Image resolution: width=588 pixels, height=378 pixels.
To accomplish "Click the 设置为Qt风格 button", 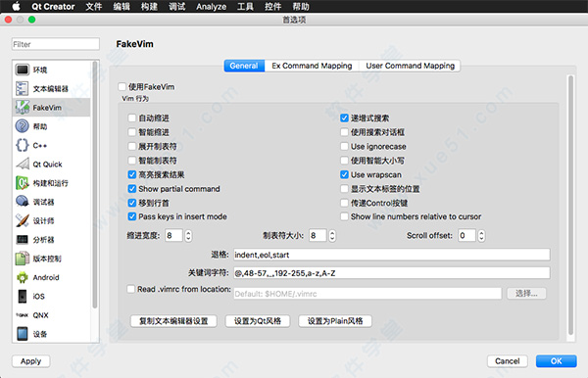I will tap(258, 321).
